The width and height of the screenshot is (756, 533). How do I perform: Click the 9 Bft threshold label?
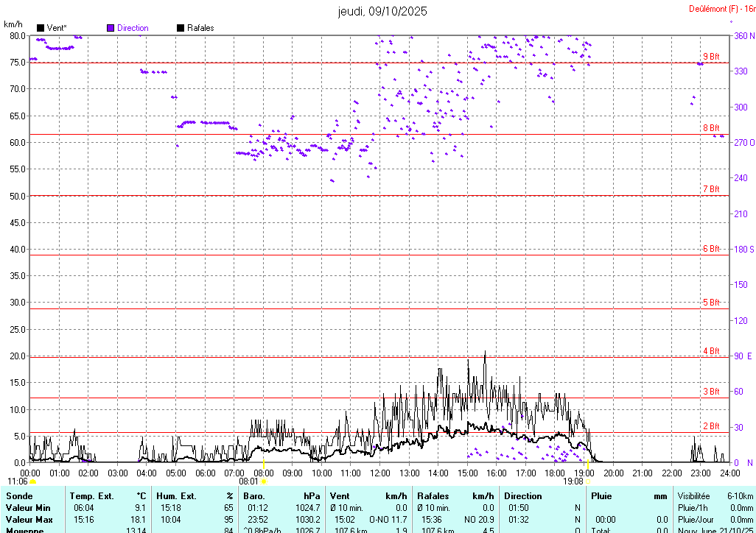[710, 57]
